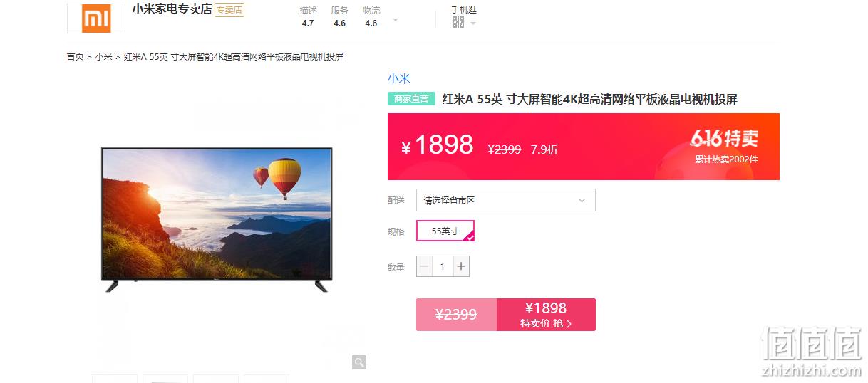Click the quantity input field
Screen dimensions: 868x383
click(x=443, y=267)
